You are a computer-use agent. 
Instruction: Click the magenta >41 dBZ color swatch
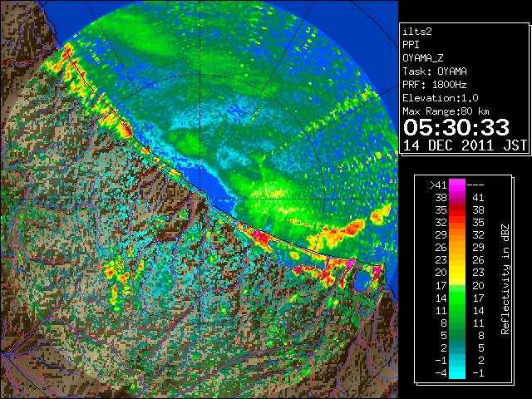tap(457, 185)
